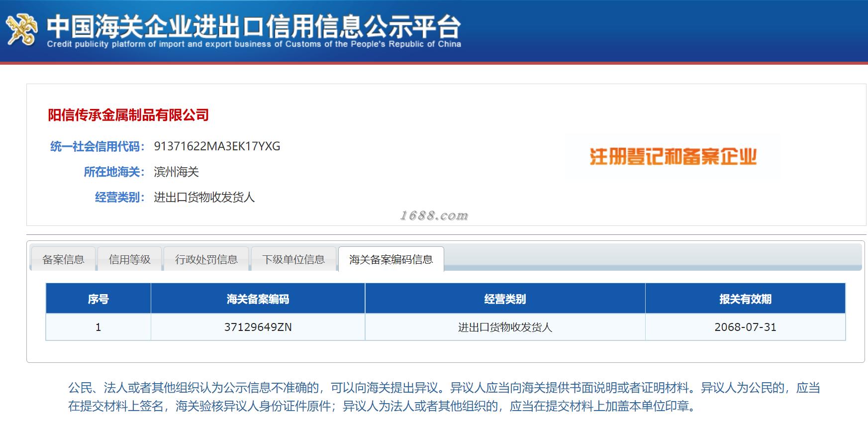Viewport: 868px width, 429px height.
Task: Select the credit code 91371622MA3EK17YXG
Action: coord(217,146)
